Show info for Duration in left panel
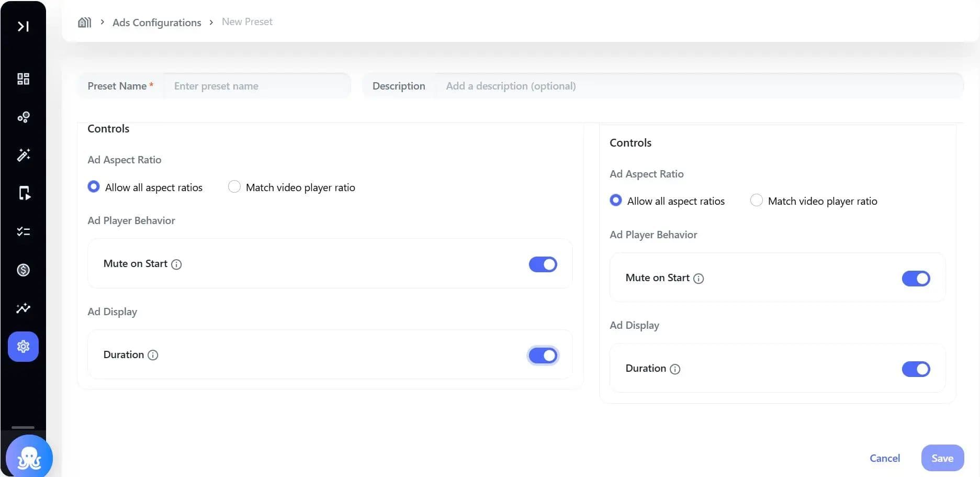 click(153, 356)
